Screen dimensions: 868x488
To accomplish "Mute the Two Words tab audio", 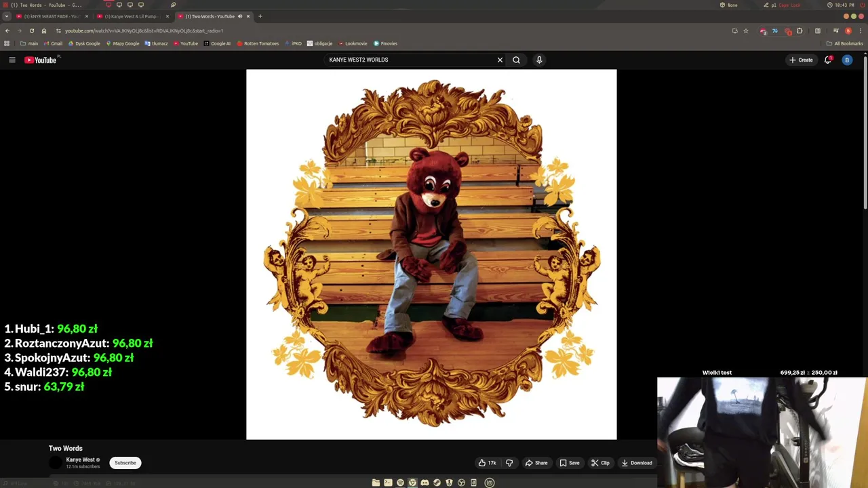I will 240,16.
